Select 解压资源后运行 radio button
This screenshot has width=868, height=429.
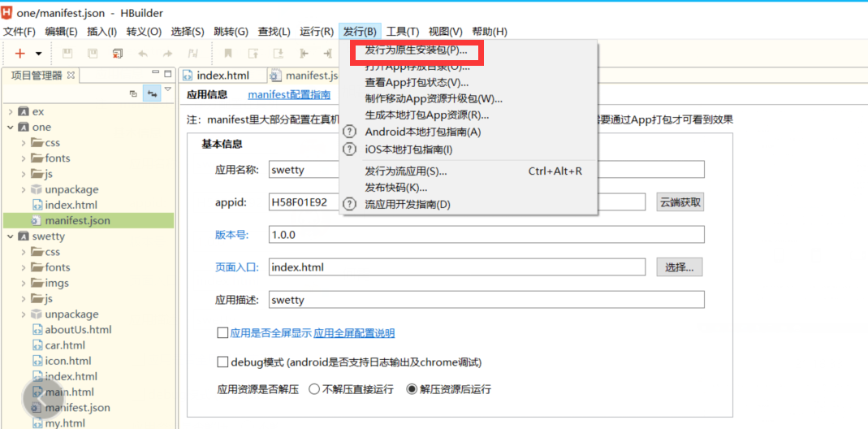[x=412, y=389]
